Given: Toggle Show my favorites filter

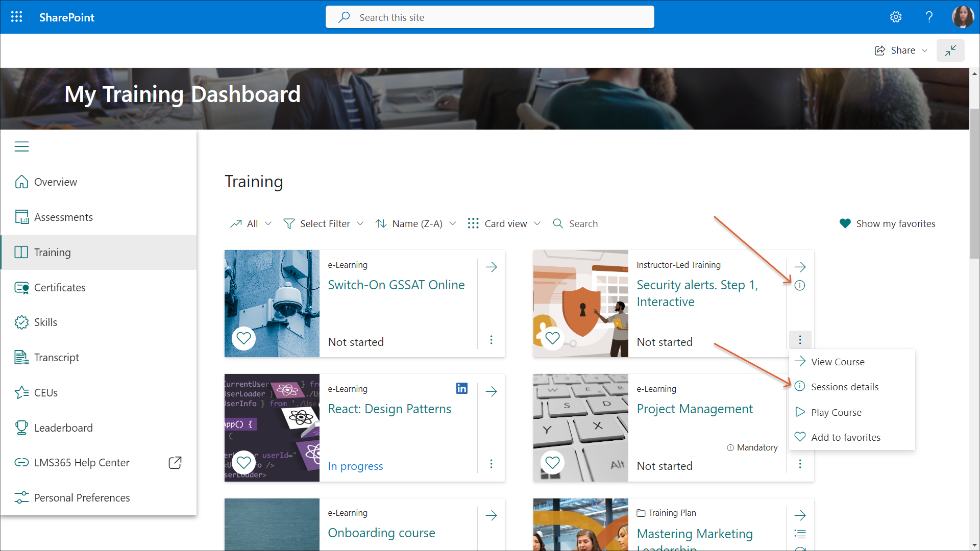Looking at the screenshot, I should click(x=887, y=223).
